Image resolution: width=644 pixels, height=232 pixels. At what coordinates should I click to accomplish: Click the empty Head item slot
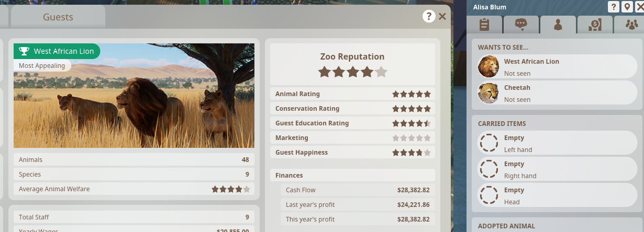[559, 196]
